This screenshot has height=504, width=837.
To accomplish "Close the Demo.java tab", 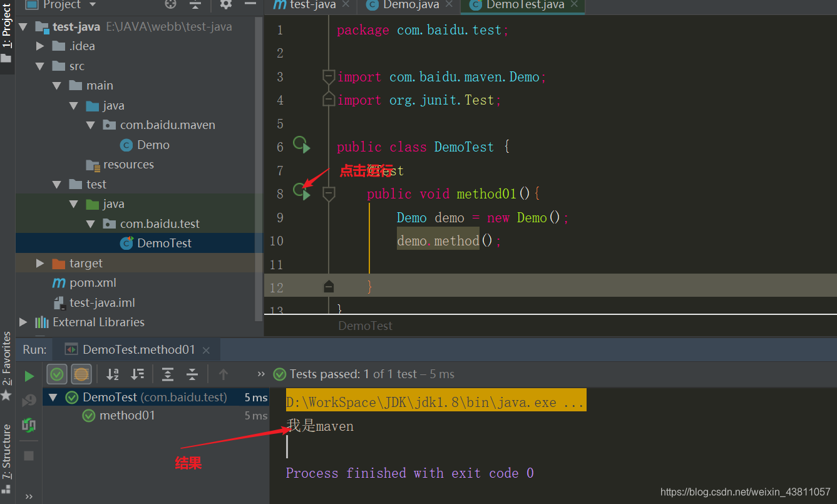I will tap(449, 5).
